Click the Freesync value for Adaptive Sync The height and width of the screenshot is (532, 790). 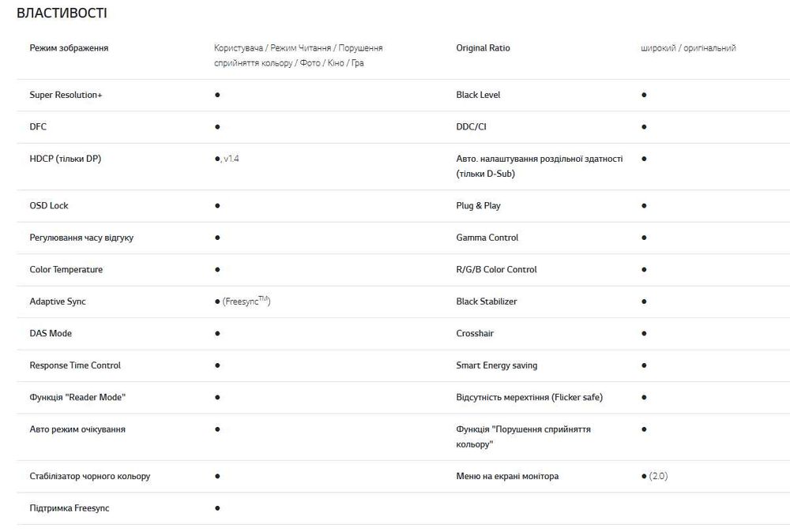coord(247,302)
